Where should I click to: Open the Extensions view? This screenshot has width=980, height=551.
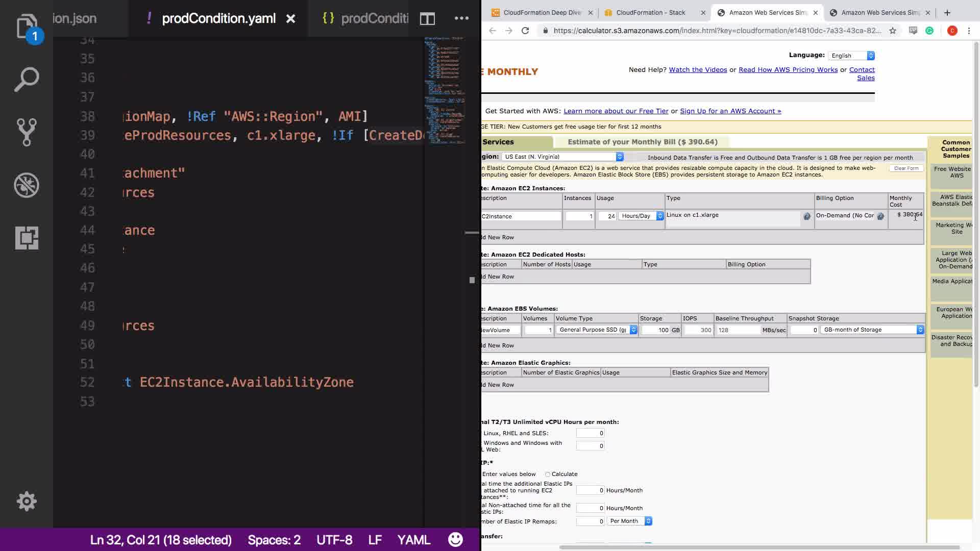(x=26, y=238)
